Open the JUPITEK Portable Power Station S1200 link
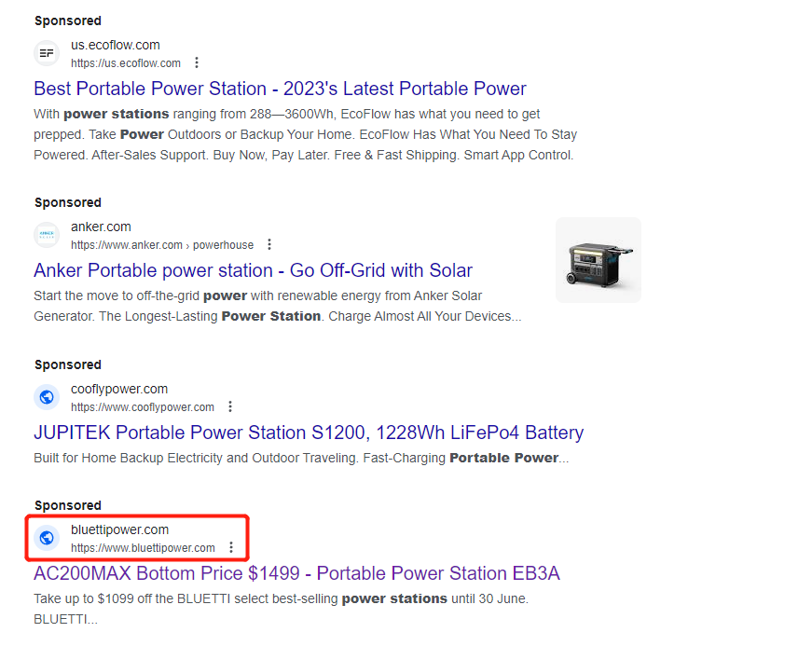Screen dimensions: 812x646 [x=309, y=433]
